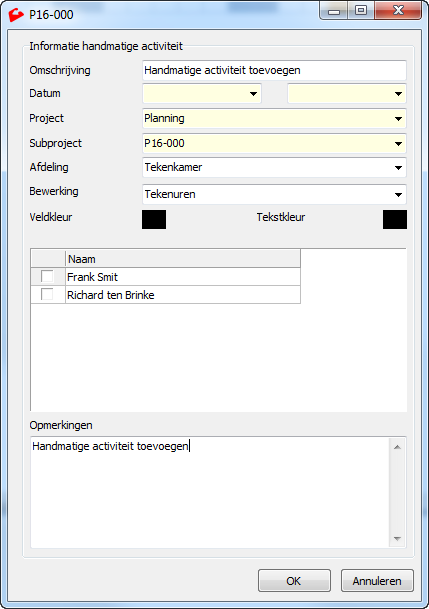Click into the Omschrijving text field
Screen dimensions: 429x609
(x=274, y=70)
